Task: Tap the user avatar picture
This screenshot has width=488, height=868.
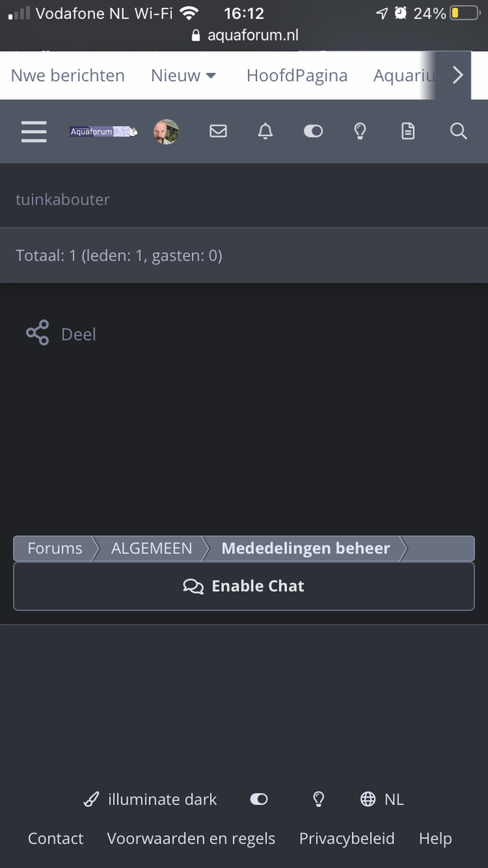Action: (x=166, y=132)
